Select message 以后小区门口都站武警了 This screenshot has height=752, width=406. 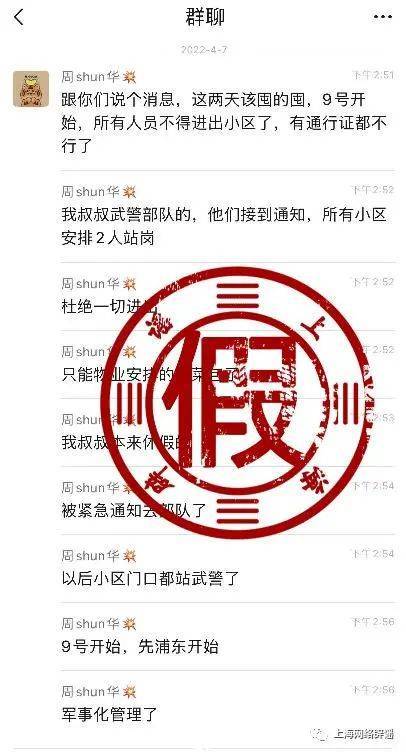pos(150,578)
